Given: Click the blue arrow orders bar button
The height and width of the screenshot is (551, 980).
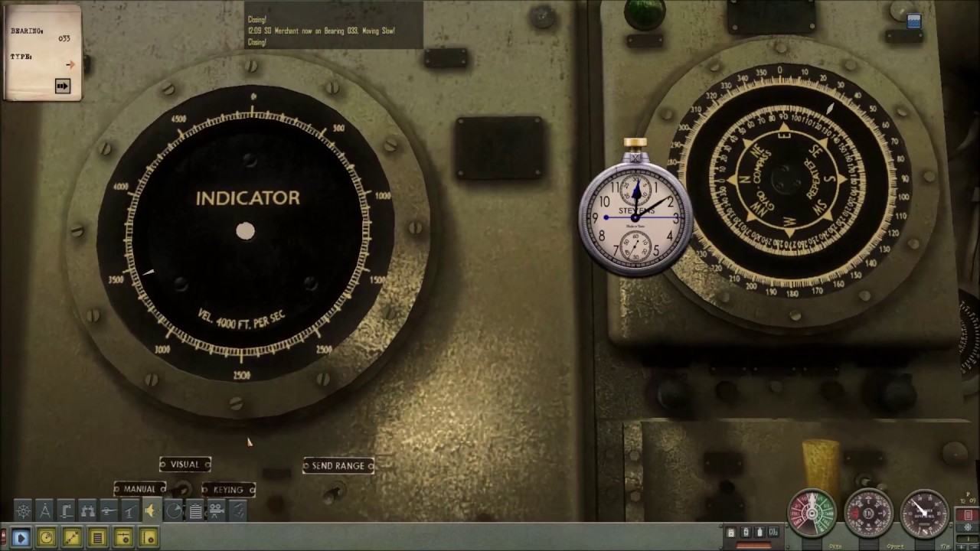Looking at the screenshot, I should click(x=21, y=538).
